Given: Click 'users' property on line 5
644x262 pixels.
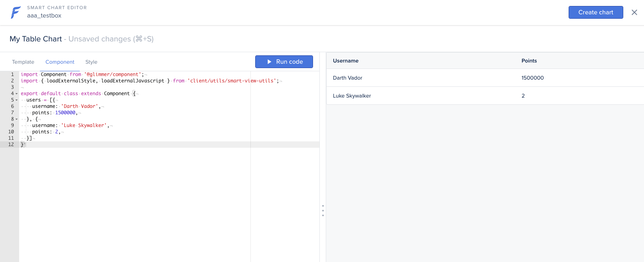Looking at the screenshot, I should tap(33, 100).
